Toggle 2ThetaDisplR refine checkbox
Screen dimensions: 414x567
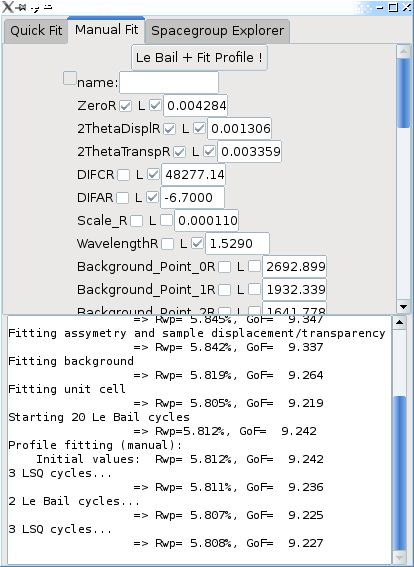pyautogui.click(x=170, y=128)
